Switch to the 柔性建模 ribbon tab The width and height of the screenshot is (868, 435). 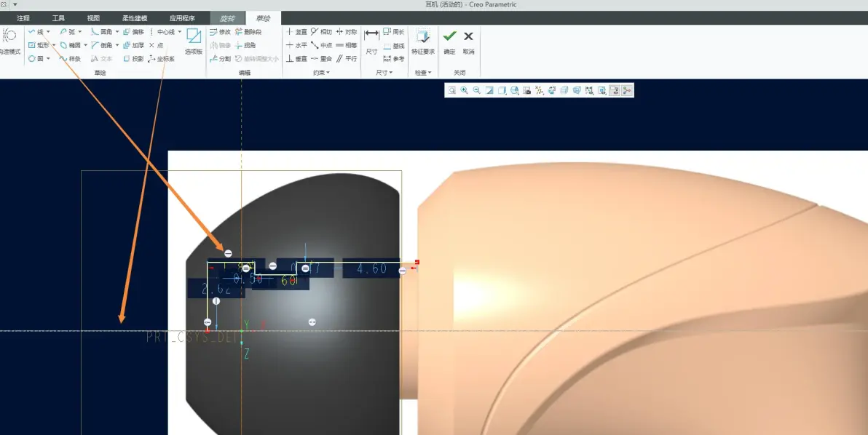135,18
